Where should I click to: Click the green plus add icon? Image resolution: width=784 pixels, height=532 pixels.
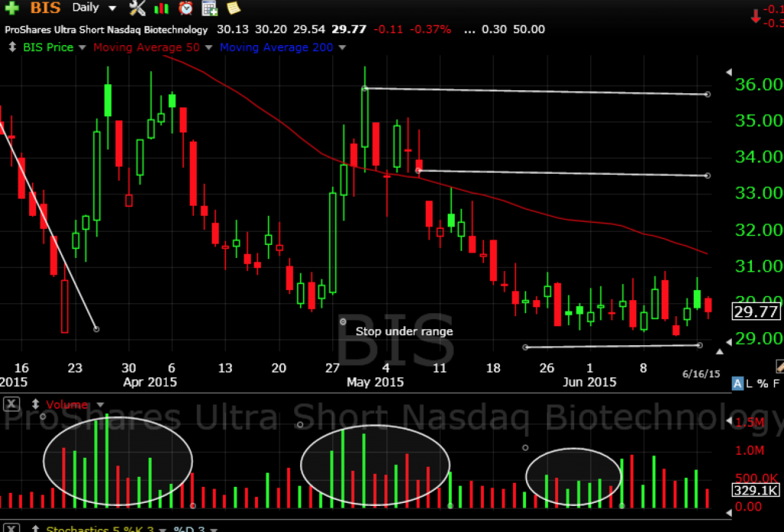(12, 8)
